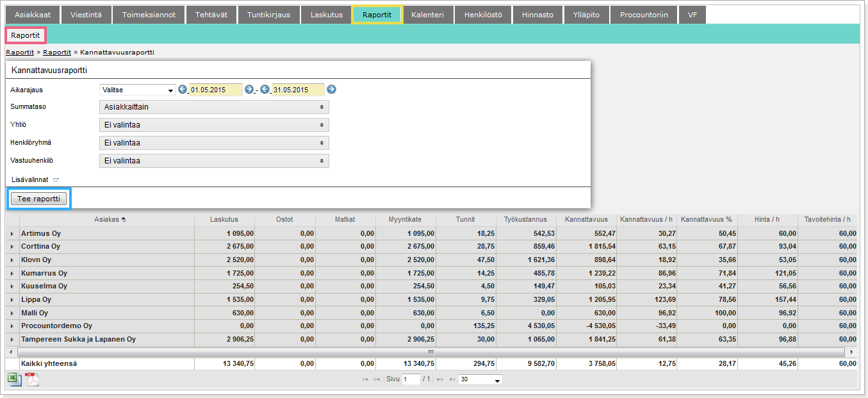Click the Matkat column header
The height and width of the screenshot is (398, 868).
[345, 219]
